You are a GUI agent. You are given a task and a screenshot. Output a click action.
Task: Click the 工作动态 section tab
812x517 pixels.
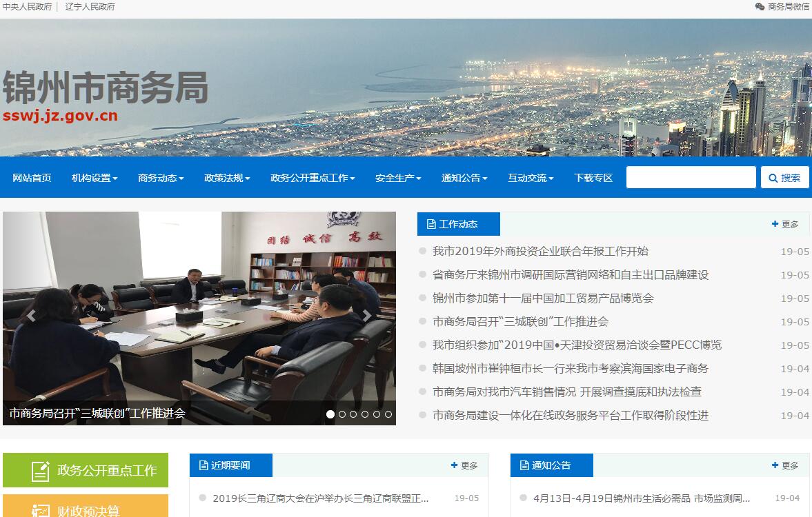click(458, 224)
